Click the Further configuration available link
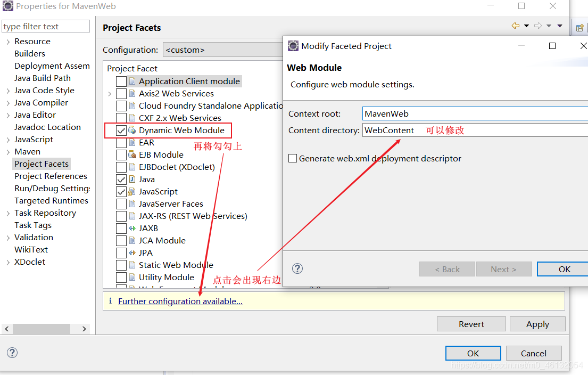The height and width of the screenshot is (375, 588). tap(180, 301)
